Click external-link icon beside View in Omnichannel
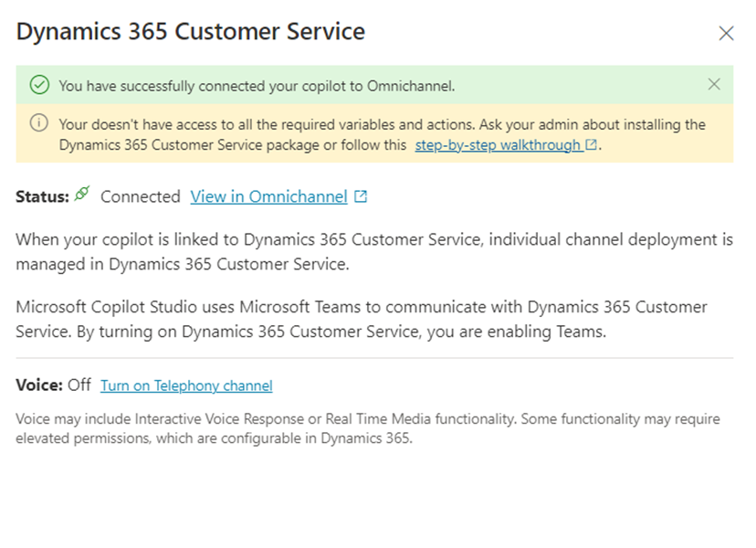This screenshot has height=548, width=756. coord(362,196)
